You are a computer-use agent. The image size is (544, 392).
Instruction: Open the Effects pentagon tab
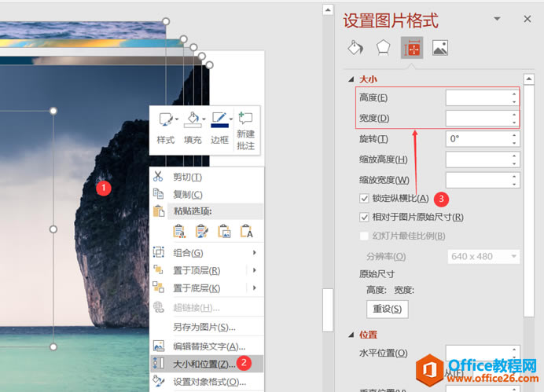click(x=383, y=48)
